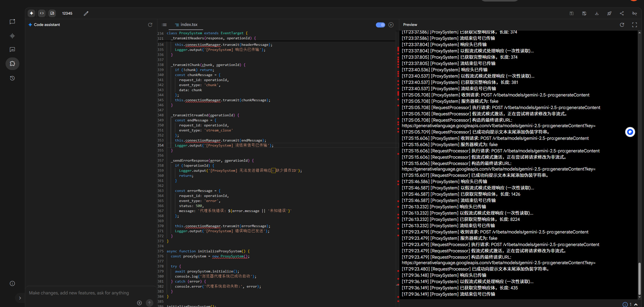The image size is (644, 307).
Task: Click the rocket deploy icon
Action: [609, 13]
